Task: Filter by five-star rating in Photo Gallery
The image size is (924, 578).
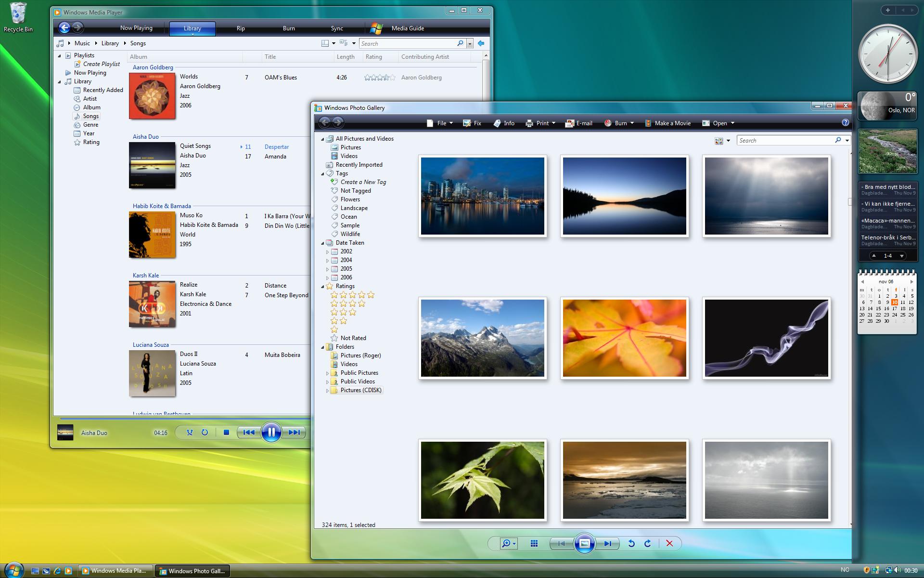Action: (x=352, y=295)
